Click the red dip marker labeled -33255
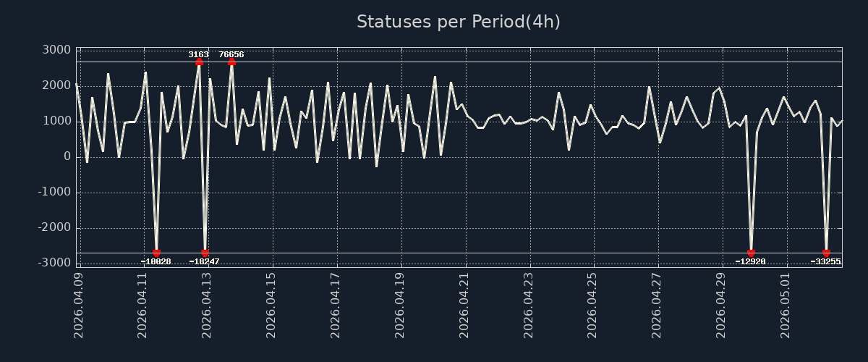The image size is (868, 362). coord(826,253)
